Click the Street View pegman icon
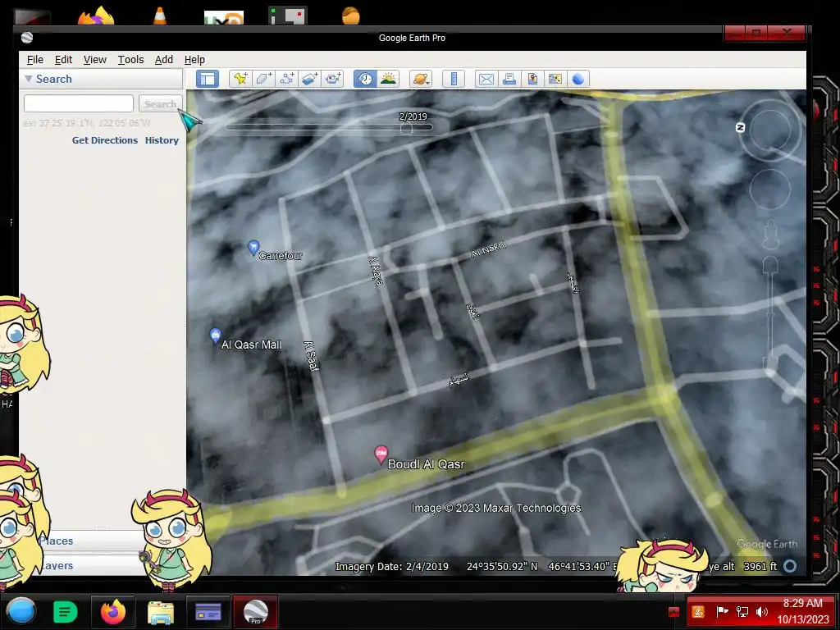Image resolution: width=840 pixels, height=630 pixels. (770, 235)
